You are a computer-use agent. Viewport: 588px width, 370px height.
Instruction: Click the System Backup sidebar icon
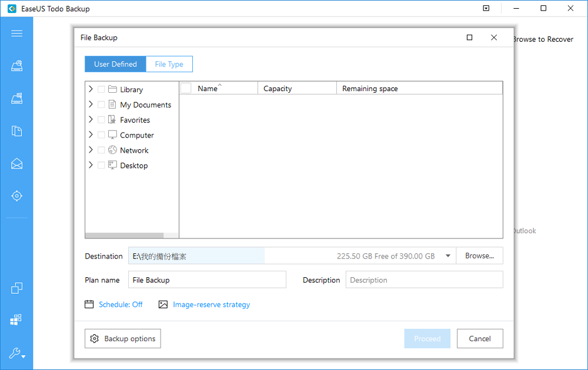point(16,99)
